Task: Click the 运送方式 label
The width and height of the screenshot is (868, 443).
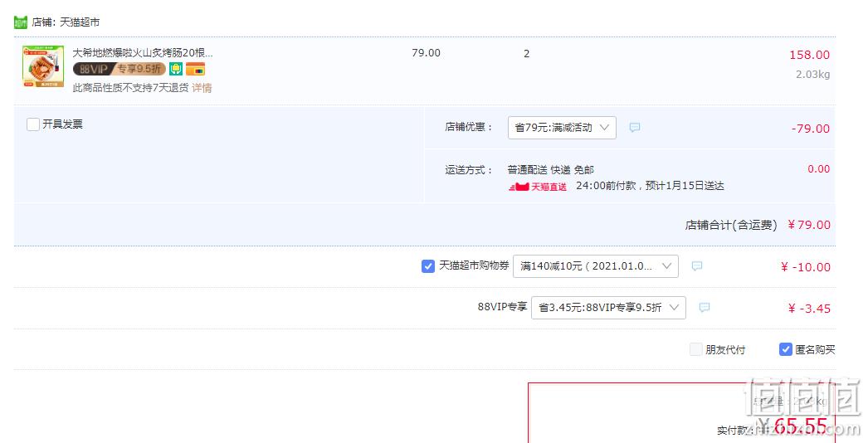Action: 468,169
